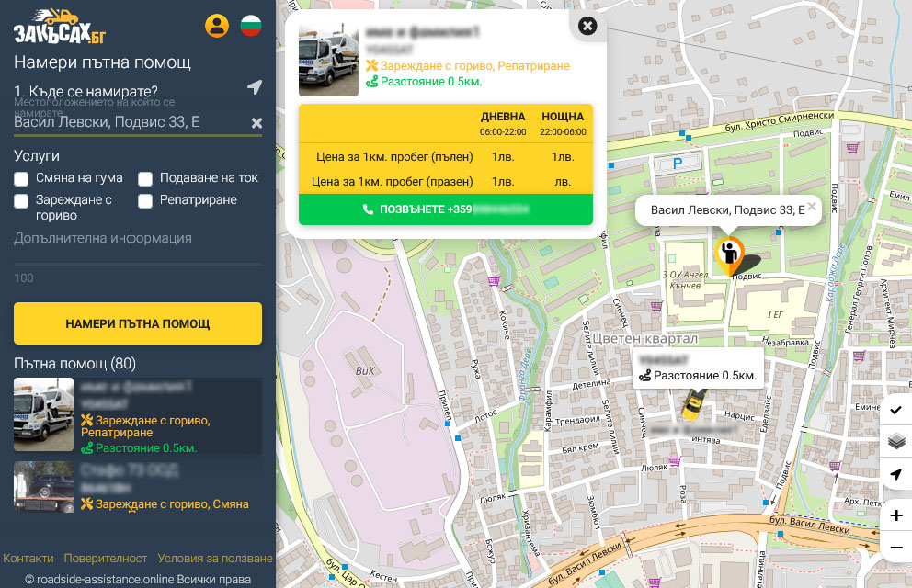This screenshot has height=588, width=912.
Task: Tick the Подаване на ток checkbox
Action: tap(145, 178)
